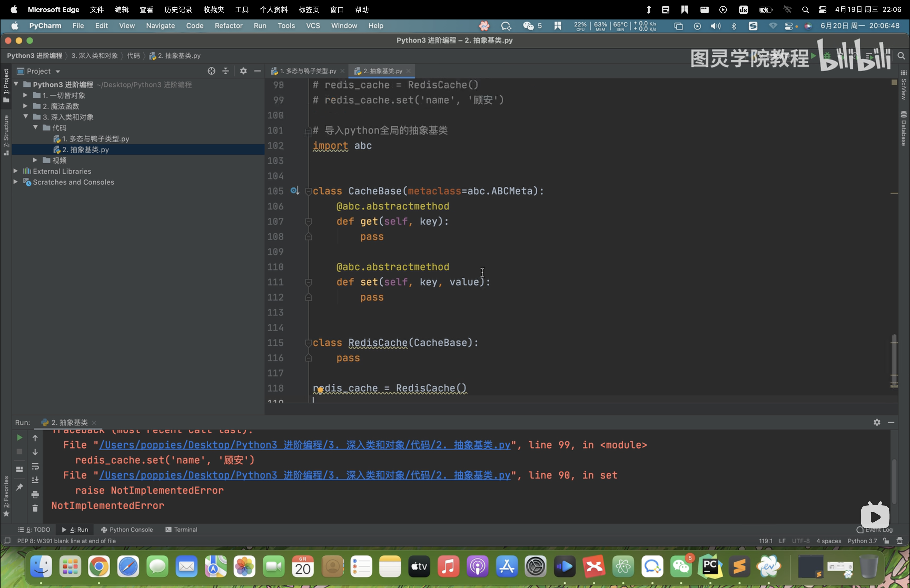Open WeChat in the Dock
Viewport: 910px width, 588px height.
[x=681, y=566]
